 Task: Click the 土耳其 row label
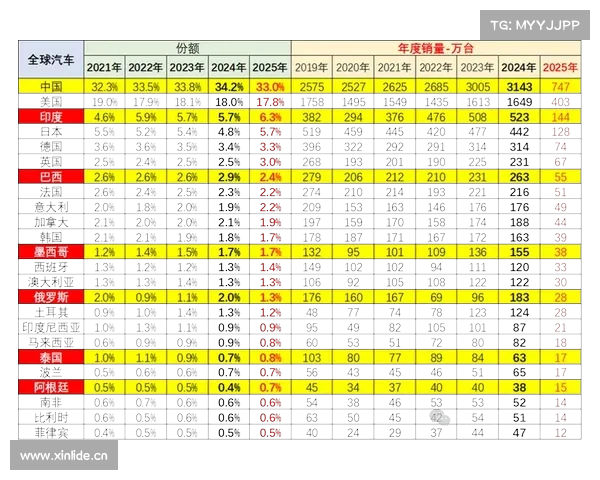(x=51, y=312)
